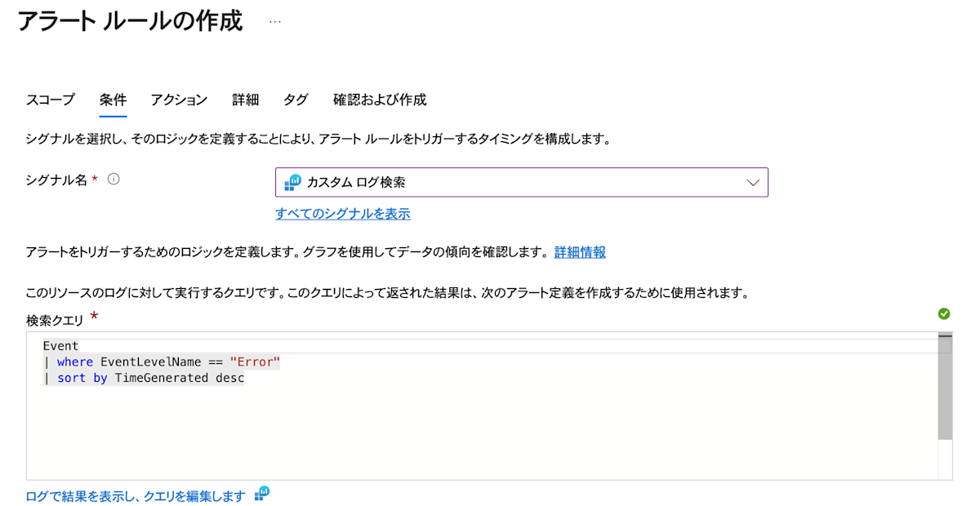Click the "Error" string in the query
Screen dimensions: 980x506
tap(255, 362)
